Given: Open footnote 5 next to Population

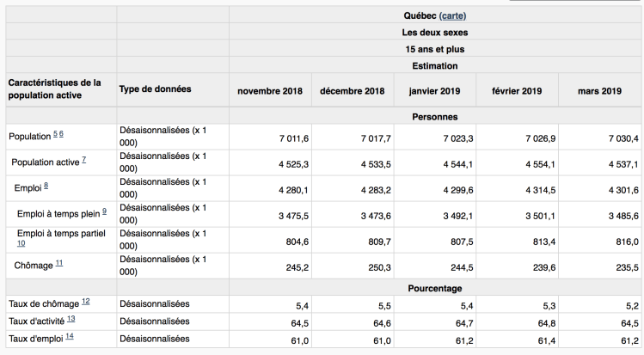Looking at the screenshot, I should point(54,136).
